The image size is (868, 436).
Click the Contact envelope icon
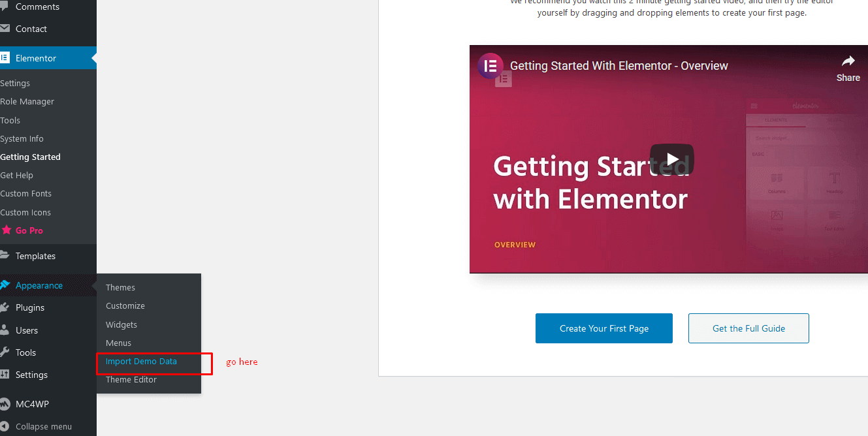point(5,29)
